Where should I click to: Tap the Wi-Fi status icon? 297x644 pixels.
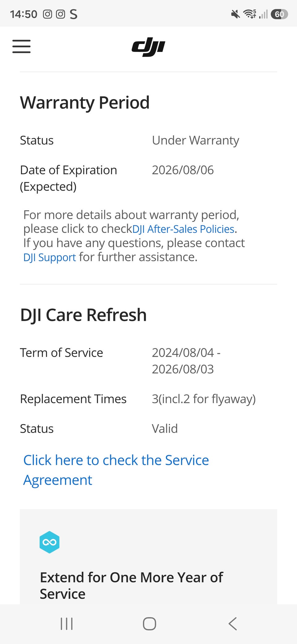250,14
